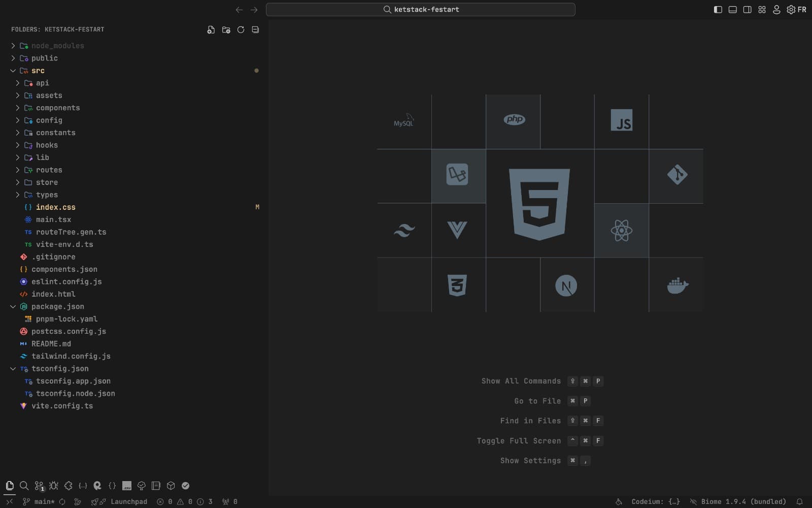Click into ketstack-festart command center search

[x=421, y=10]
